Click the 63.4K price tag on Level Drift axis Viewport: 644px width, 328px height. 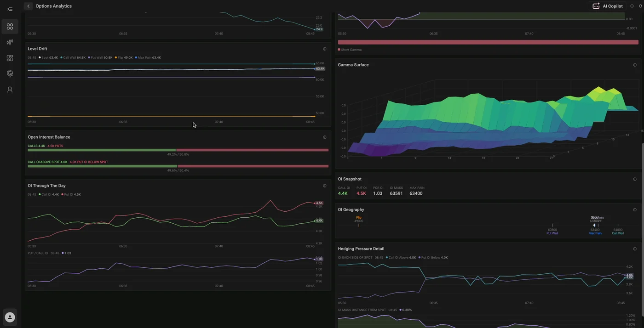coord(320,68)
